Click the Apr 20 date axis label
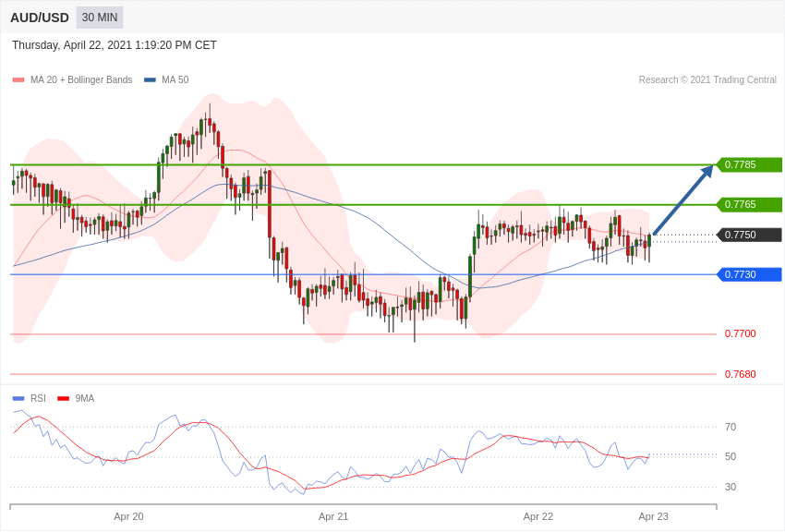 click(x=128, y=517)
